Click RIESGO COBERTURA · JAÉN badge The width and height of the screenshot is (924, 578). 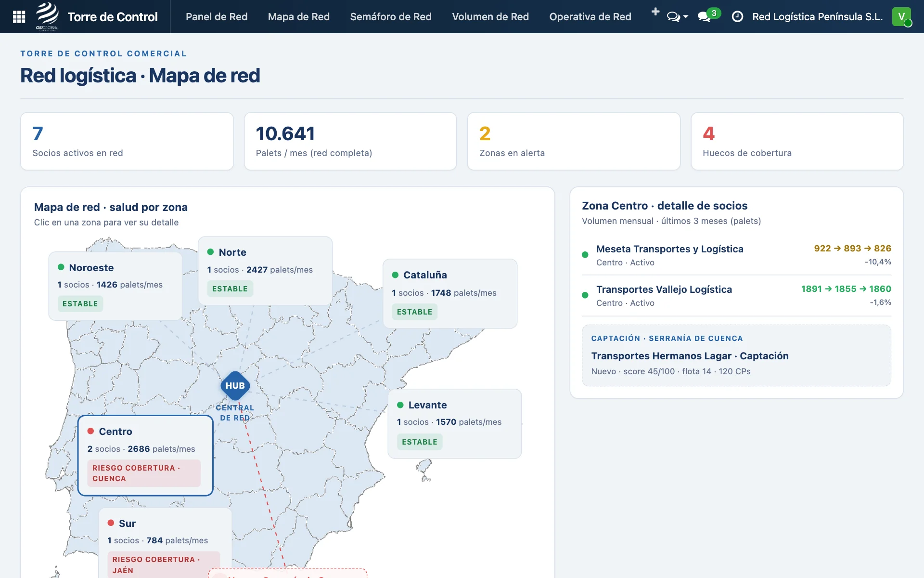pos(164,565)
